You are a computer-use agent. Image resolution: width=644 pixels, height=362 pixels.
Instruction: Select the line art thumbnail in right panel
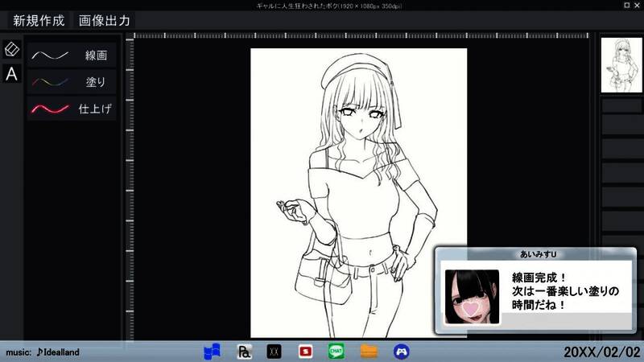(621, 65)
